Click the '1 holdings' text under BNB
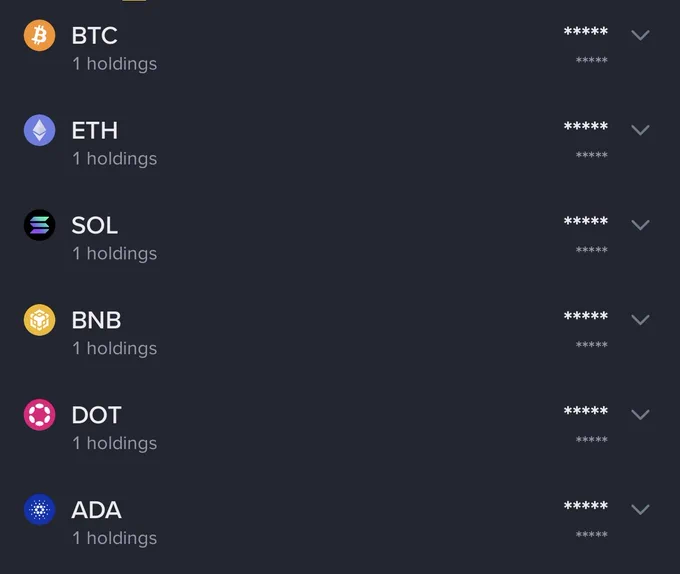Screen dimensions: 680x574 (x=114, y=349)
